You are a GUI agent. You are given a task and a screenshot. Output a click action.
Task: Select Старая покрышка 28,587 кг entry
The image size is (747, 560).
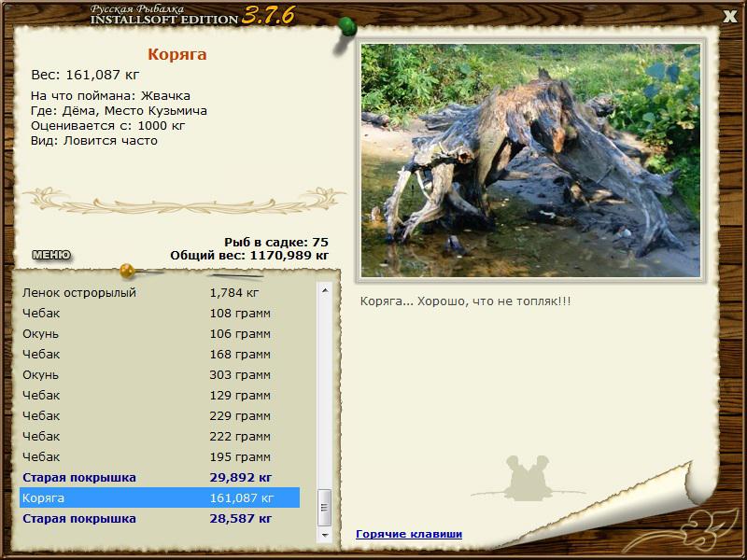click(x=160, y=518)
